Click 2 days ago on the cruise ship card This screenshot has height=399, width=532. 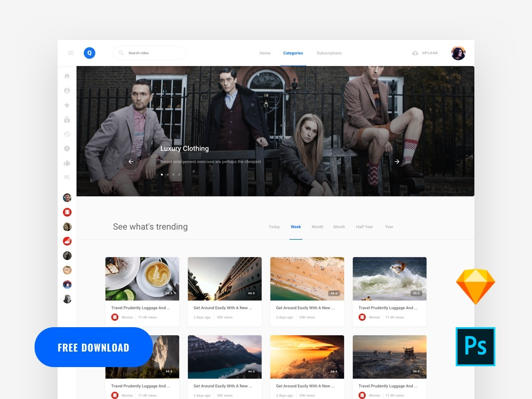click(202, 317)
